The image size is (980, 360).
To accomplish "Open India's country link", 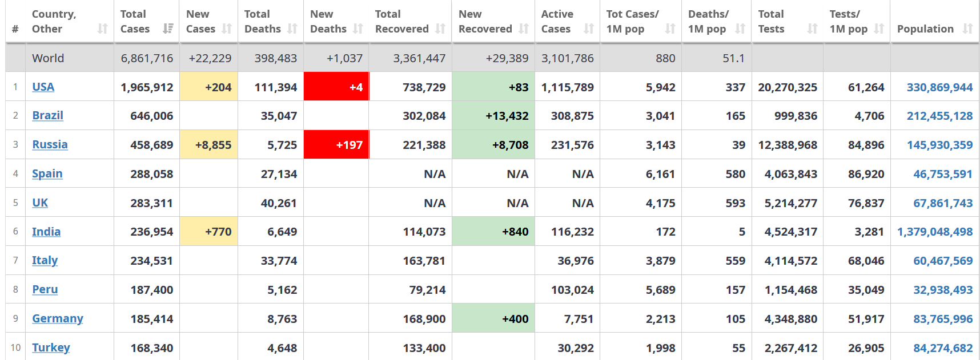I will coord(46,232).
